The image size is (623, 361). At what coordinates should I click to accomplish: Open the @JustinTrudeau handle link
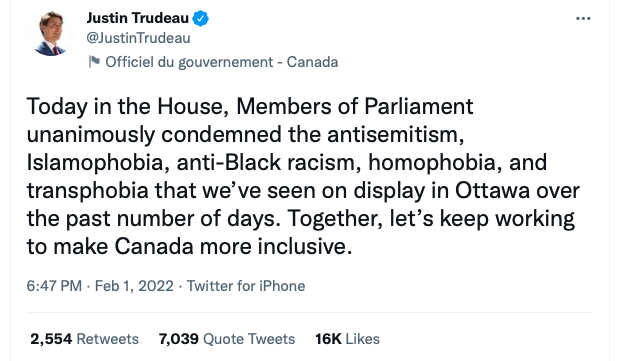point(138,38)
